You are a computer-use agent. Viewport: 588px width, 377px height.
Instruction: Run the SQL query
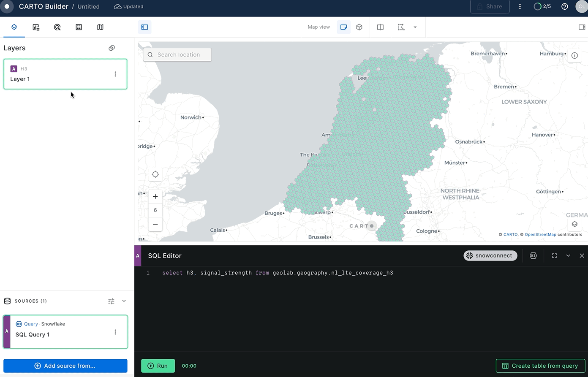[x=158, y=366]
